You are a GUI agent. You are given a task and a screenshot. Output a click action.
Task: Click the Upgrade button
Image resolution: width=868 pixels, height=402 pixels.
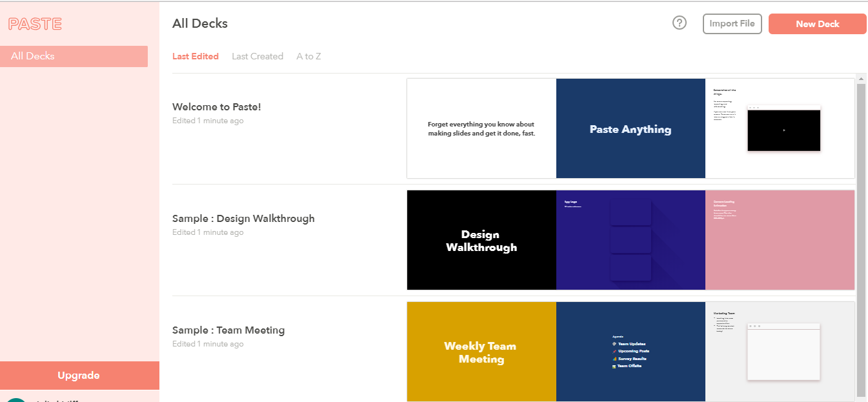(79, 376)
